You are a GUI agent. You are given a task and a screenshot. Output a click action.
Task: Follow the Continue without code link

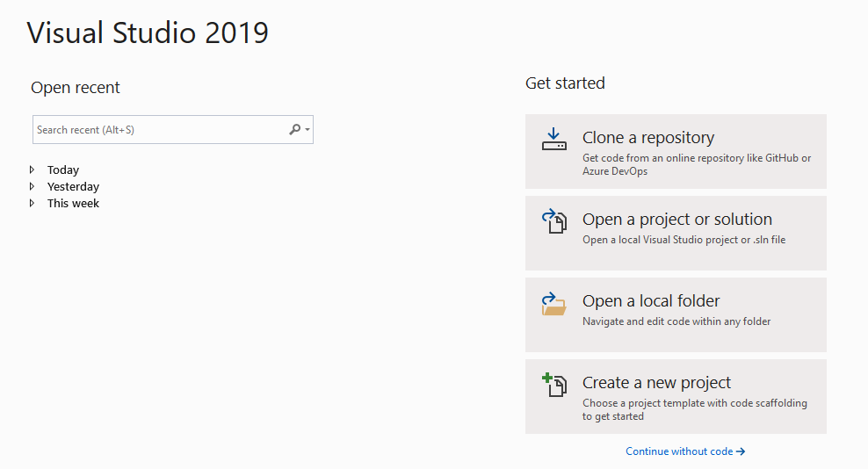(679, 451)
